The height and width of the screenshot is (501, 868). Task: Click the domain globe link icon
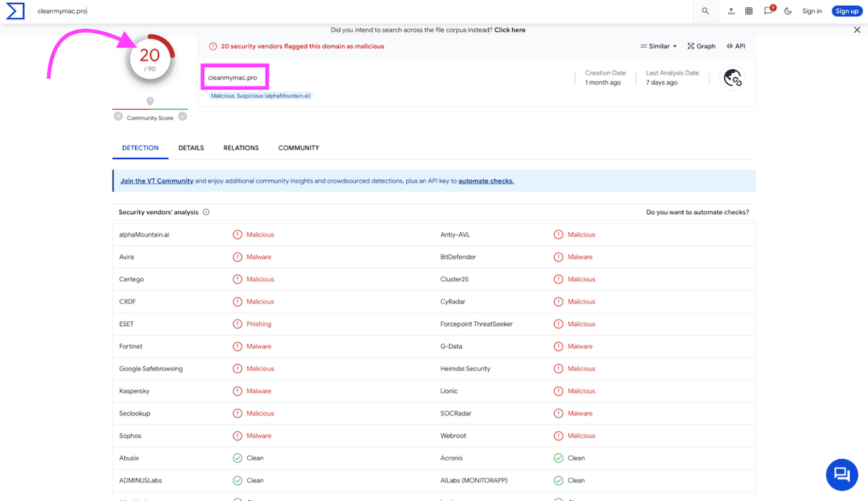[x=732, y=78]
